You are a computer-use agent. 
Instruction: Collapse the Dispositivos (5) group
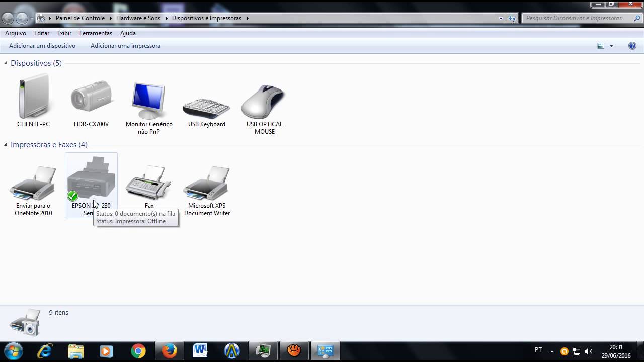pyautogui.click(x=6, y=63)
